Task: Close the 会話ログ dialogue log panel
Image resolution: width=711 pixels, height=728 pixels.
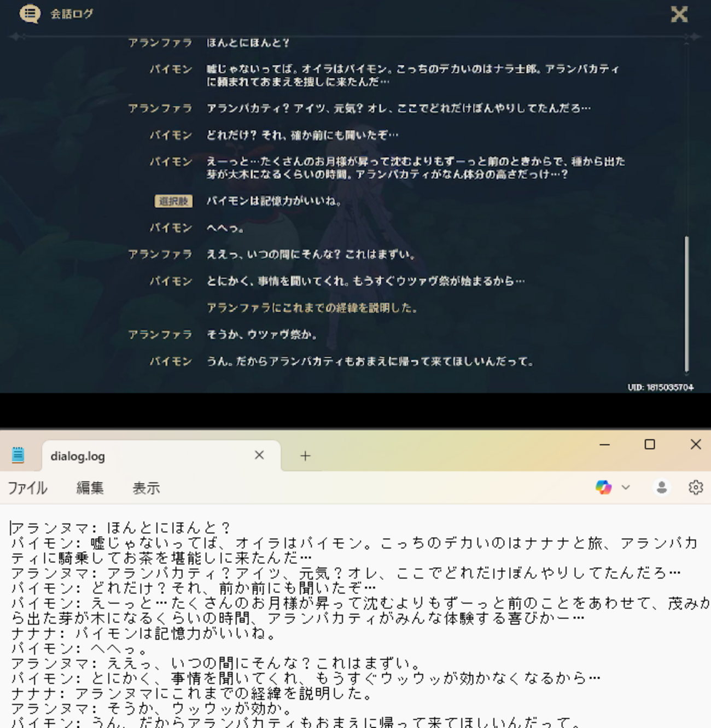Action: coord(679,14)
